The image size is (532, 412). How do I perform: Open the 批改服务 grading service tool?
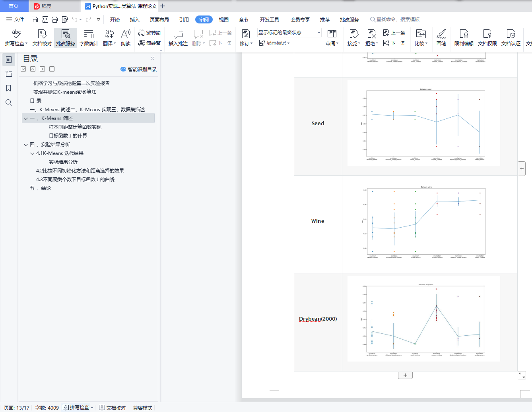coord(66,38)
